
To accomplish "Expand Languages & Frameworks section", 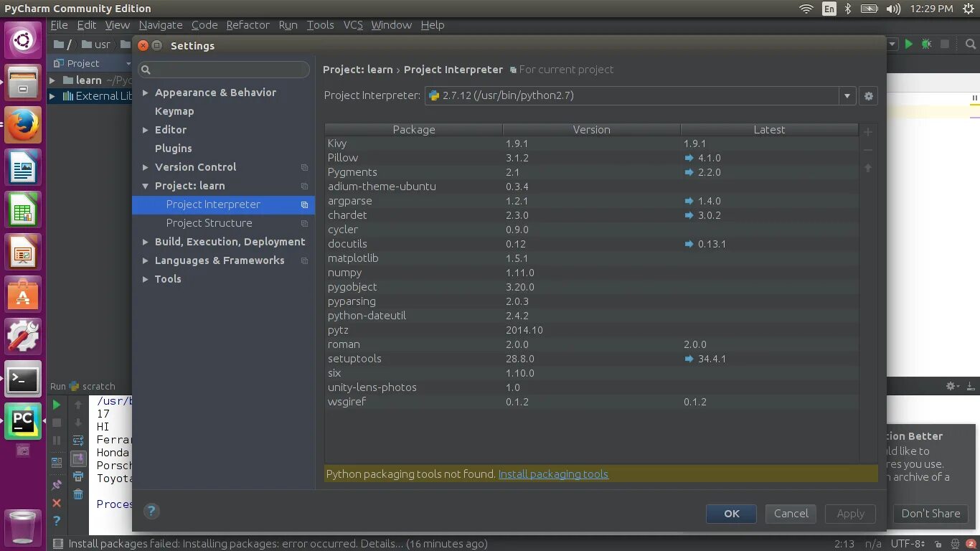I will (x=146, y=260).
